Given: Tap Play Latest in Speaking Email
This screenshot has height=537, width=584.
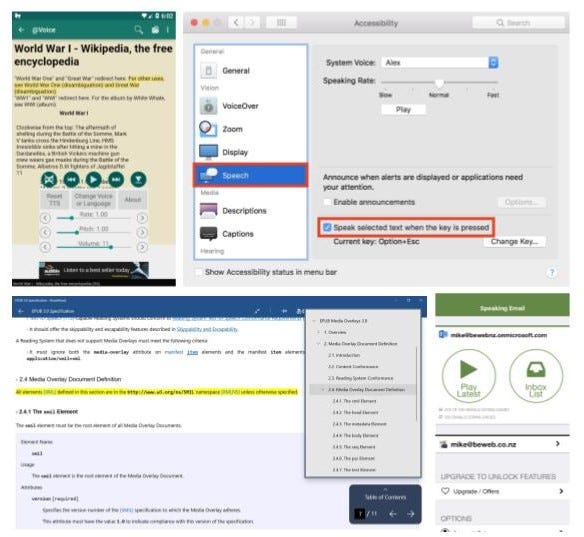Looking at the screenshot, I should click(x=469, y=376).
